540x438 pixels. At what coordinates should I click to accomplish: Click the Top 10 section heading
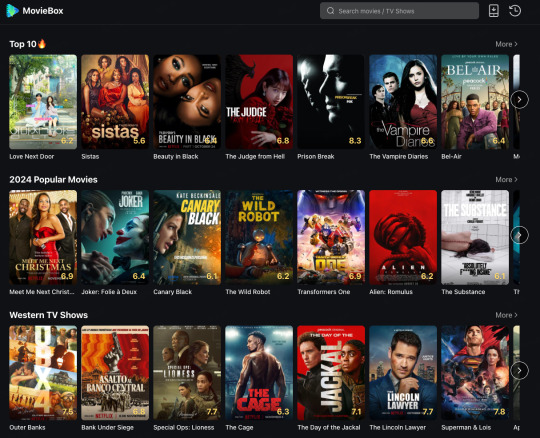click(x=28, y=44)
